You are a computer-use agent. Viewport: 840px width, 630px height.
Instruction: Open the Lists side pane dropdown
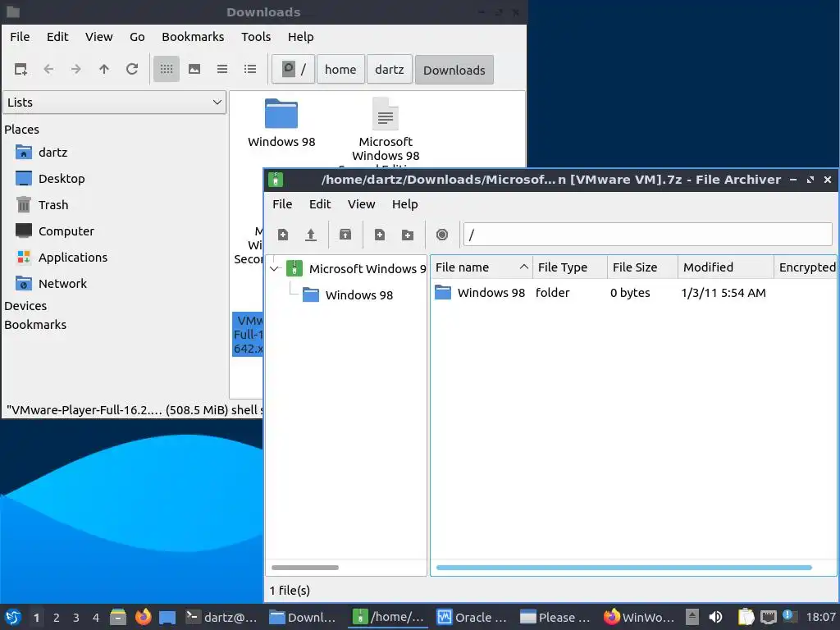(x=115, y=103)
